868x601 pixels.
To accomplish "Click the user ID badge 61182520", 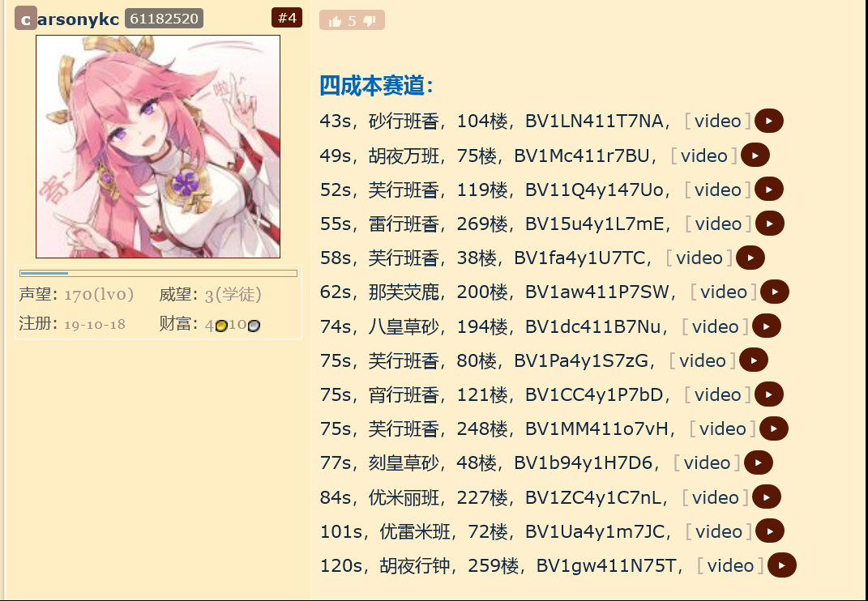I will pyautogui.click(x=164, y=19).
